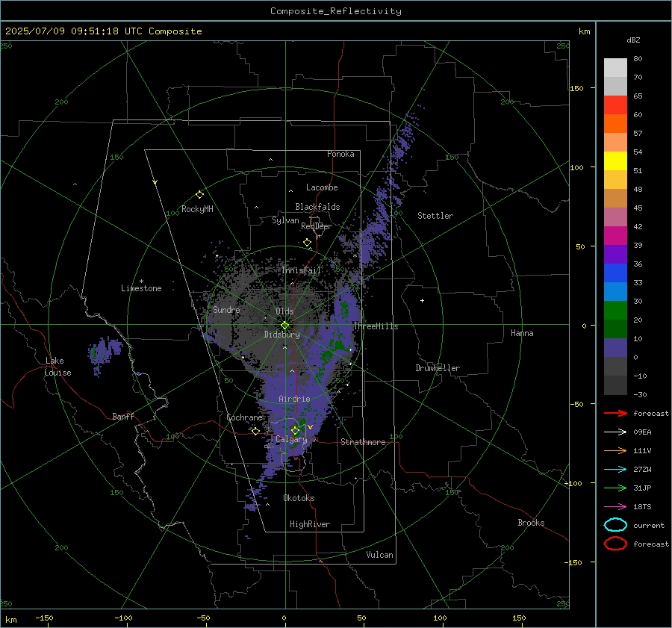
Task: Click the Lake Louise label
Action: tap(57, 367)
